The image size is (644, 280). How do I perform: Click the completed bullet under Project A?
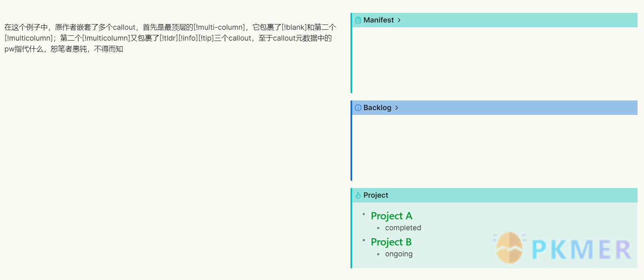coord(403,227)
